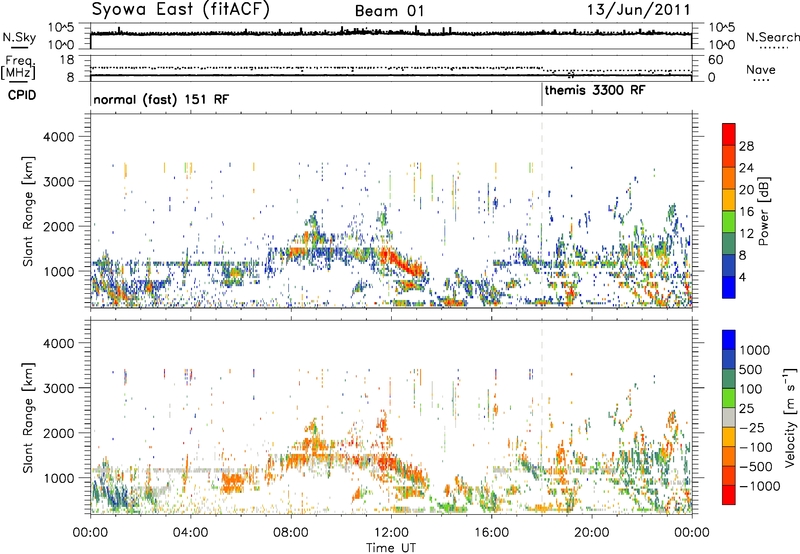Click the '16:00' time tick label
This screenshot has width=800, height=554.
click(x=491, y=533)
